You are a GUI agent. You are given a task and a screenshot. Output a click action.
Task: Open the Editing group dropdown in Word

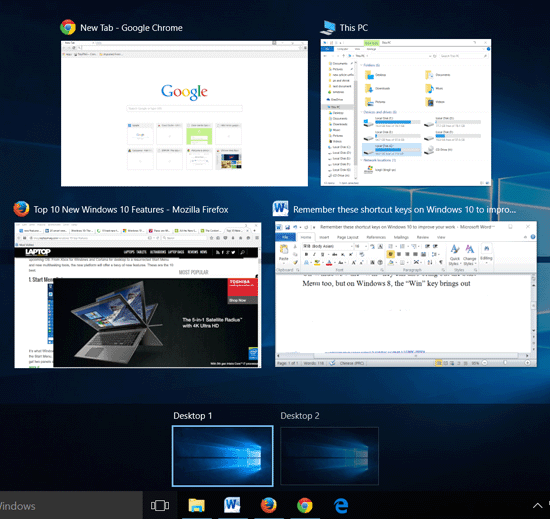pos(487,254)
